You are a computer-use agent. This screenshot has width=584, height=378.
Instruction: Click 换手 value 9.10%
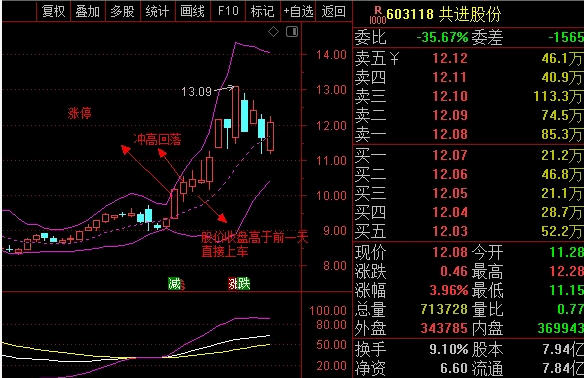click(x=448, y=349)
